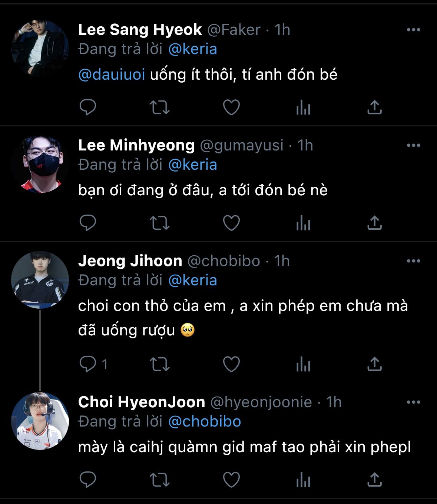437x504 pixels.
Task: Open Choi HyeonJoon's display name
Action: pyautogui.click(x=142, y=402)
